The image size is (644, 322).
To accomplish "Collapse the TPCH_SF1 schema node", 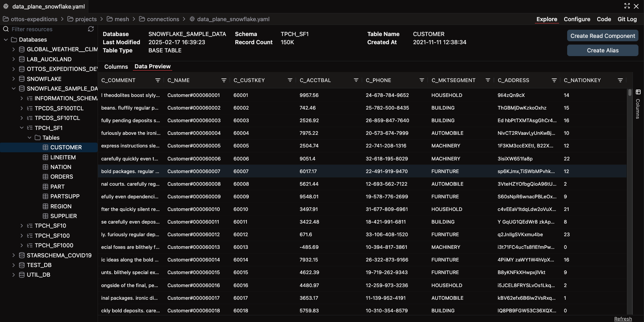I will (22, 128).
